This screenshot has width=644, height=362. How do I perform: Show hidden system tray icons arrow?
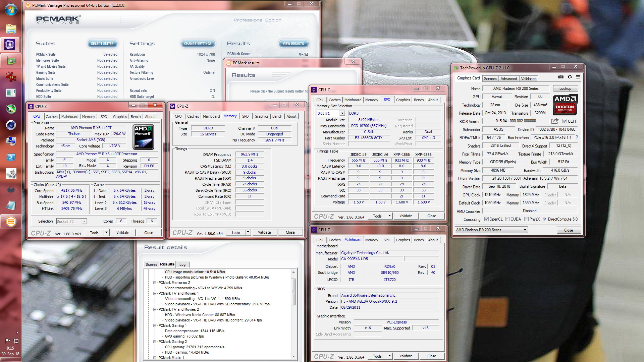[17, 333]
